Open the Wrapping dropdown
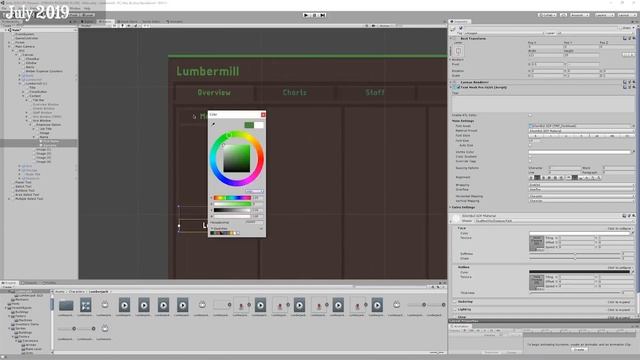Screen dimensions: 640x360 pyautogui.click(x=582, y=185)
